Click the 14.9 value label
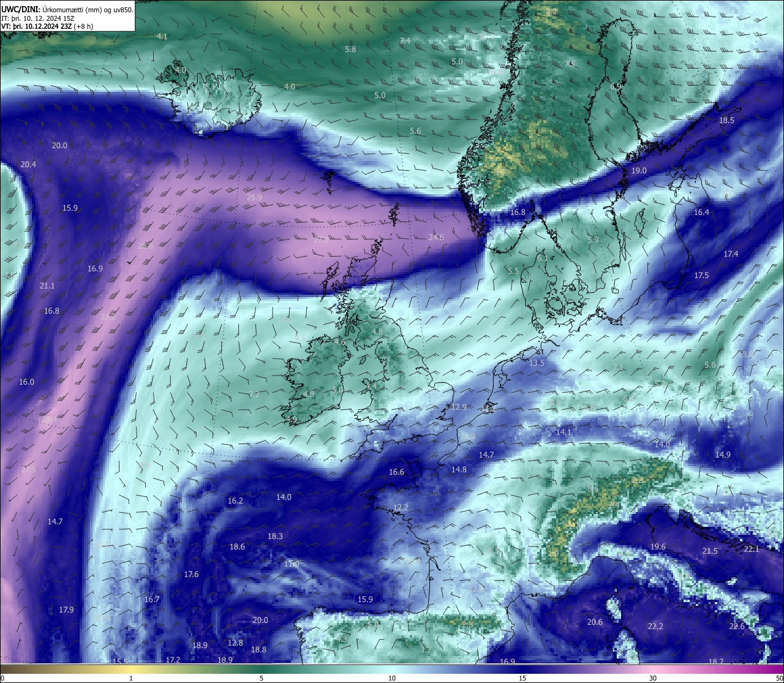 click(723, 455)
